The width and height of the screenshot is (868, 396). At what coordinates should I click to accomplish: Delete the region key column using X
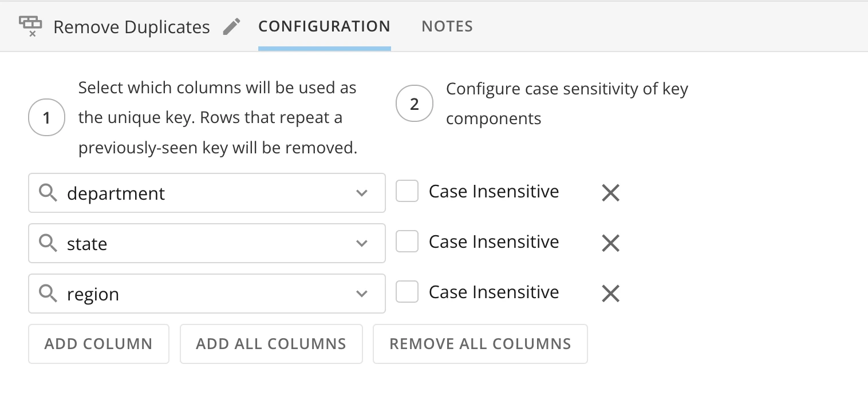[611, 294]
